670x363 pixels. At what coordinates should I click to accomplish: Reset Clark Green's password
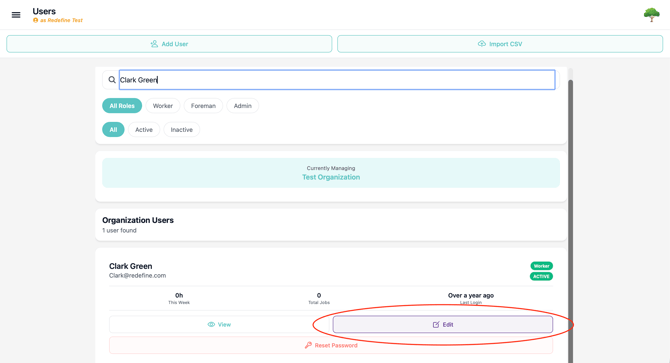pyautogui.click(x=331, y=345)
